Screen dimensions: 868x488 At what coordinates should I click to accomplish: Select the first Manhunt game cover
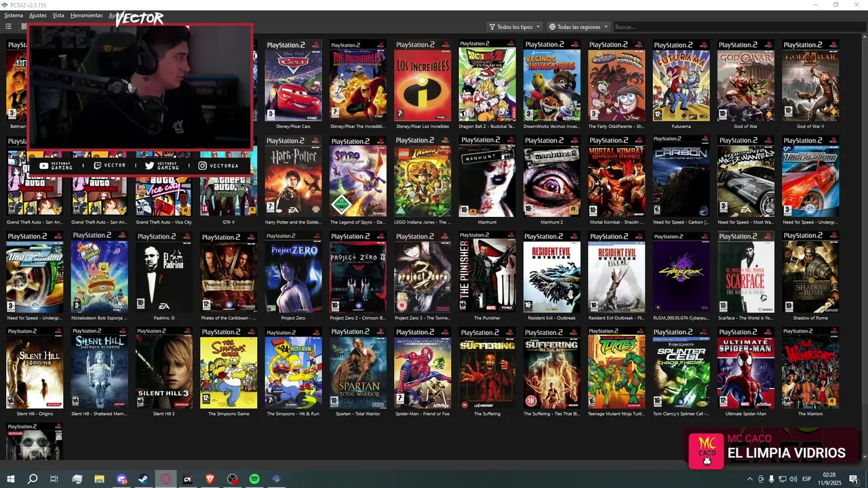pos(487,176)
